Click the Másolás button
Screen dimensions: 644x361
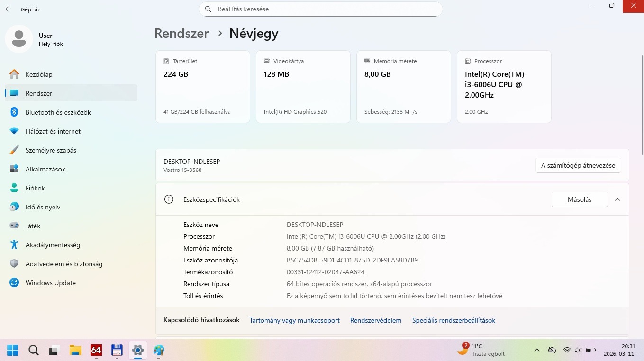coord(579,199)
